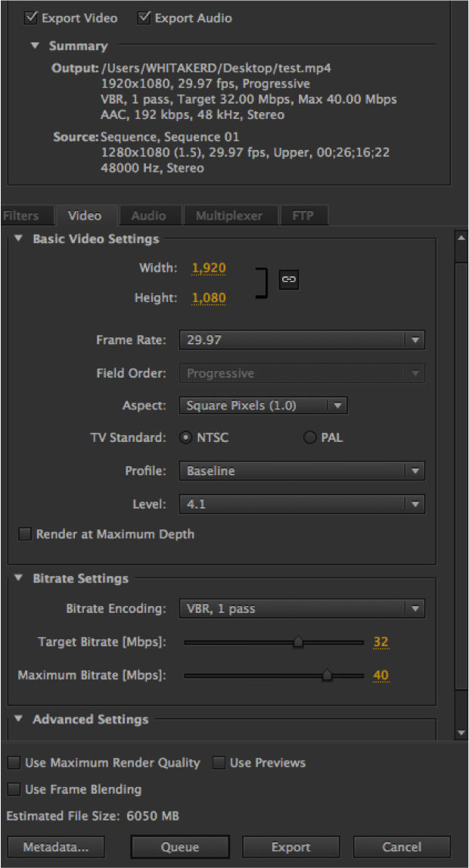469x868 pixels.
Task: Uncheck the Export Video checkbox
Action: coord(31,17)
